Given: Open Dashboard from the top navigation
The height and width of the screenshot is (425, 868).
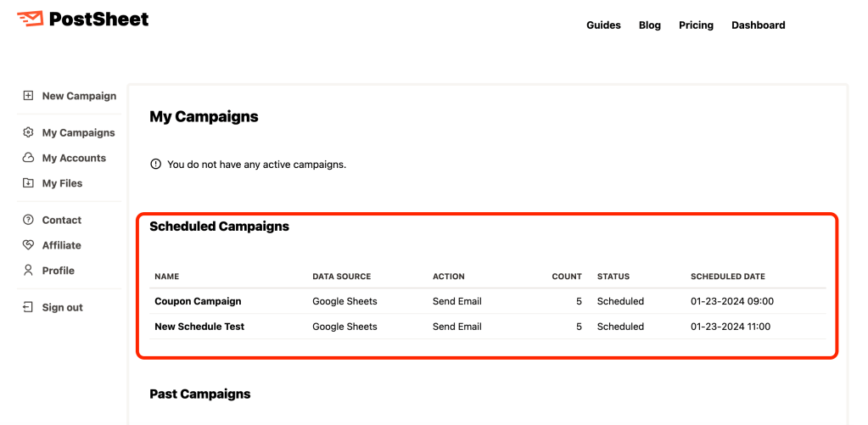Looking at the screenshot, I should [x=758, y=25].
